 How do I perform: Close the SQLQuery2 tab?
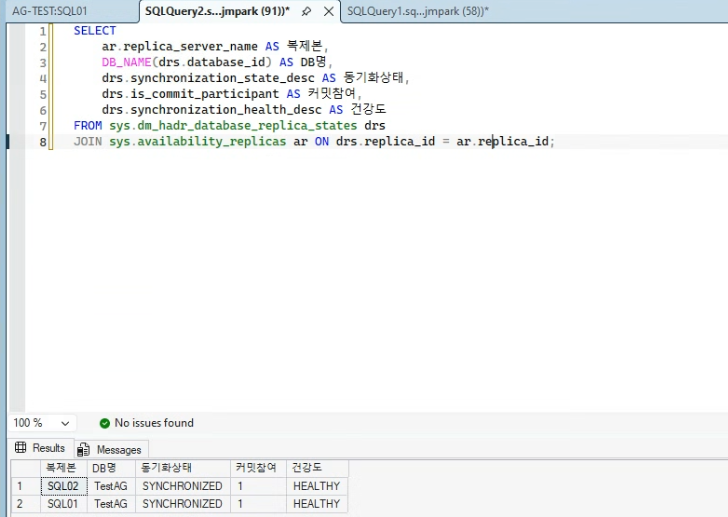point(329,11)
